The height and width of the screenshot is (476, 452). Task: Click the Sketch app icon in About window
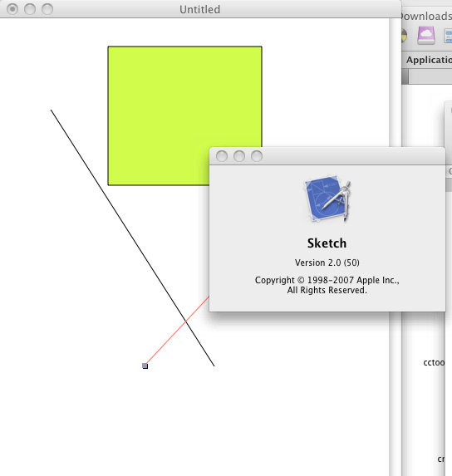coord(327,199)
